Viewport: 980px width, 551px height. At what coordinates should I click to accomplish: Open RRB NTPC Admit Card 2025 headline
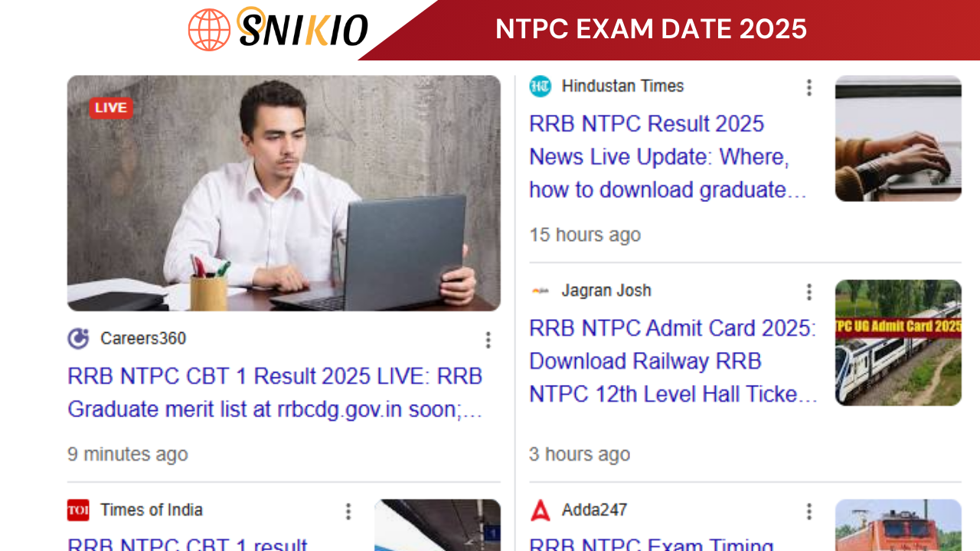click(x=674, y=361)
